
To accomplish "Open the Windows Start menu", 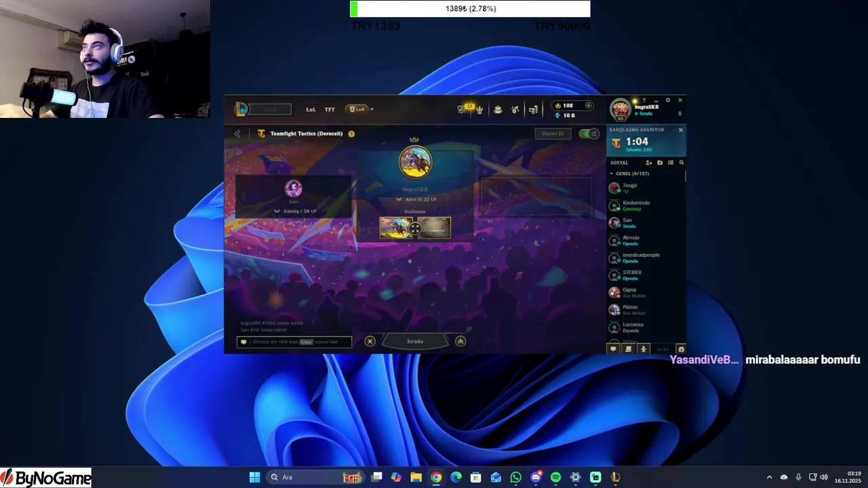I will (x=254, y=477).
